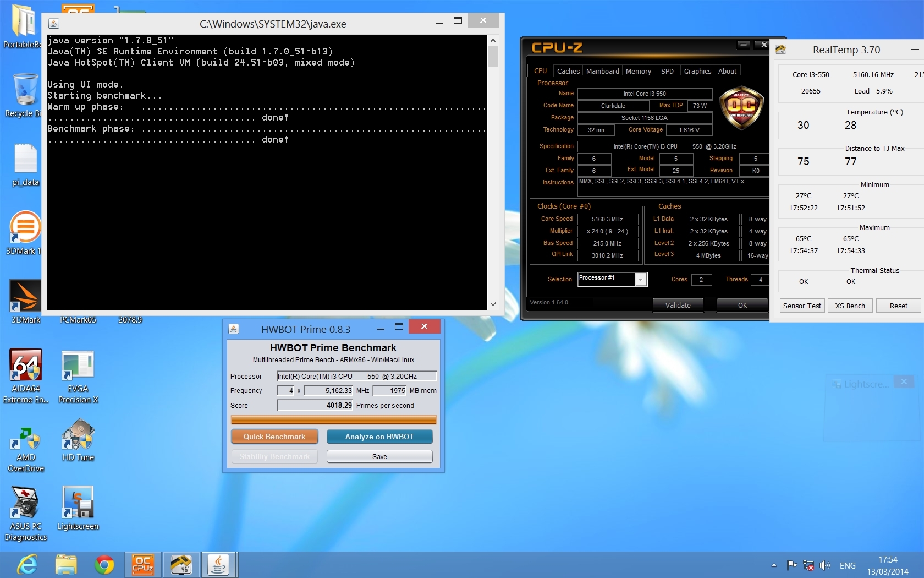Image resolution: width=924 pixels, height=578 pixels.
Task: Click the Gigabyte OC badge logo in CPU-Z
Action: tap(741, 107)
